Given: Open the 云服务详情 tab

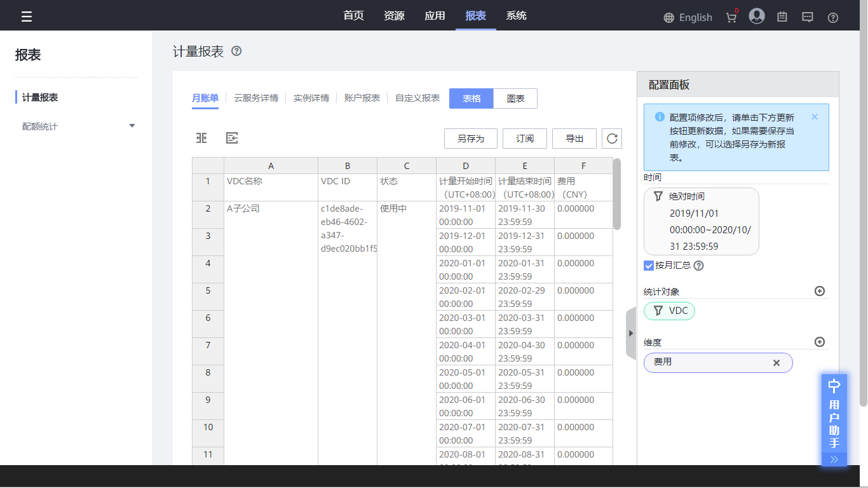Looking at the screenshot, I should [256, 98].
